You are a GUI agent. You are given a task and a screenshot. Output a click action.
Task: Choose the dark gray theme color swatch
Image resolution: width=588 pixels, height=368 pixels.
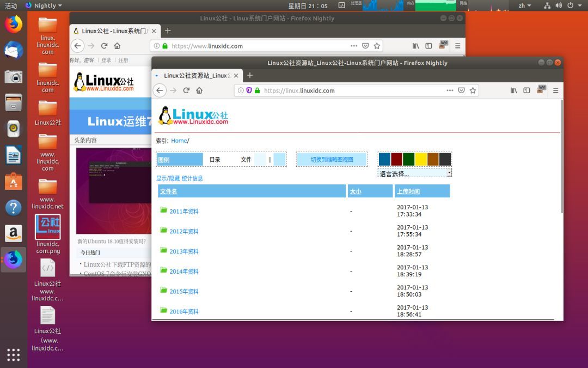pos(445,159)
